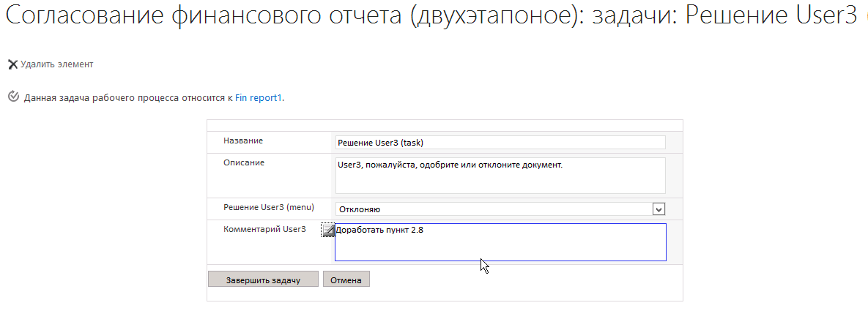Open the Fin report1 link
The height and width of the screenshot is (311, 868).
(259, 97)
